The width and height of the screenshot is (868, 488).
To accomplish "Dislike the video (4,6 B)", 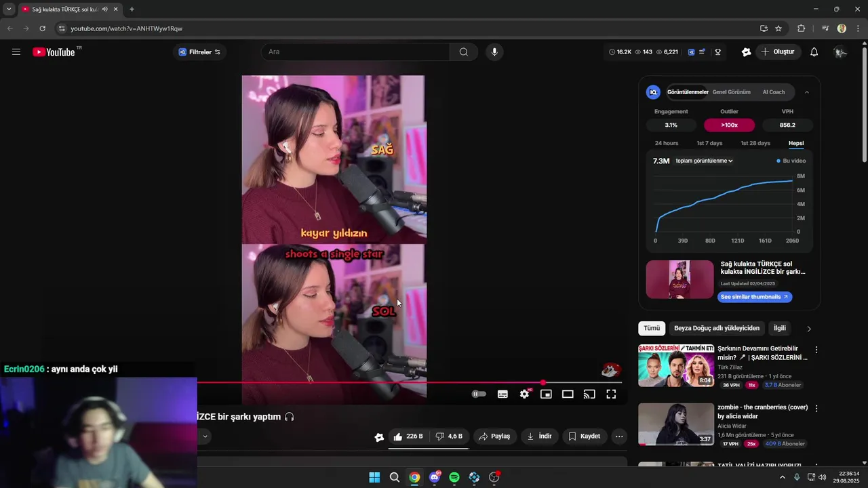I will click(x=449, y=436).
